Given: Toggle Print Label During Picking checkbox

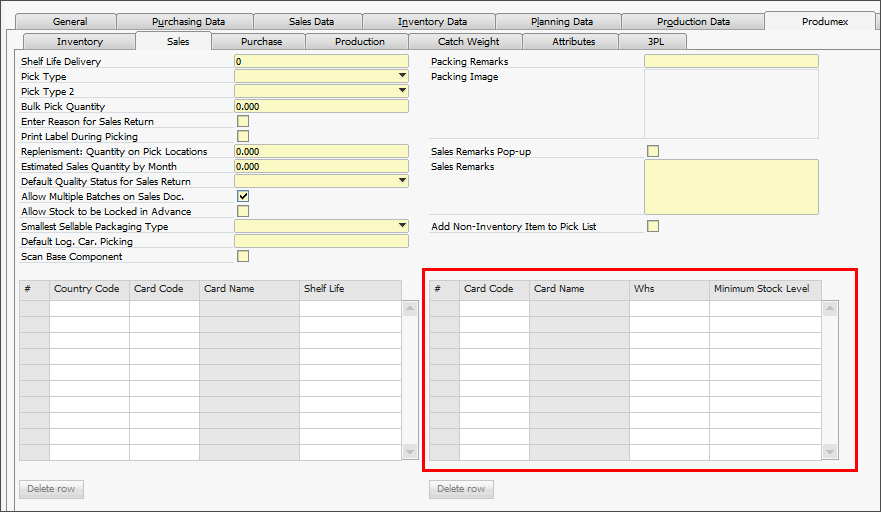Looking at the screenshot, I should click(x=243, y=136).
